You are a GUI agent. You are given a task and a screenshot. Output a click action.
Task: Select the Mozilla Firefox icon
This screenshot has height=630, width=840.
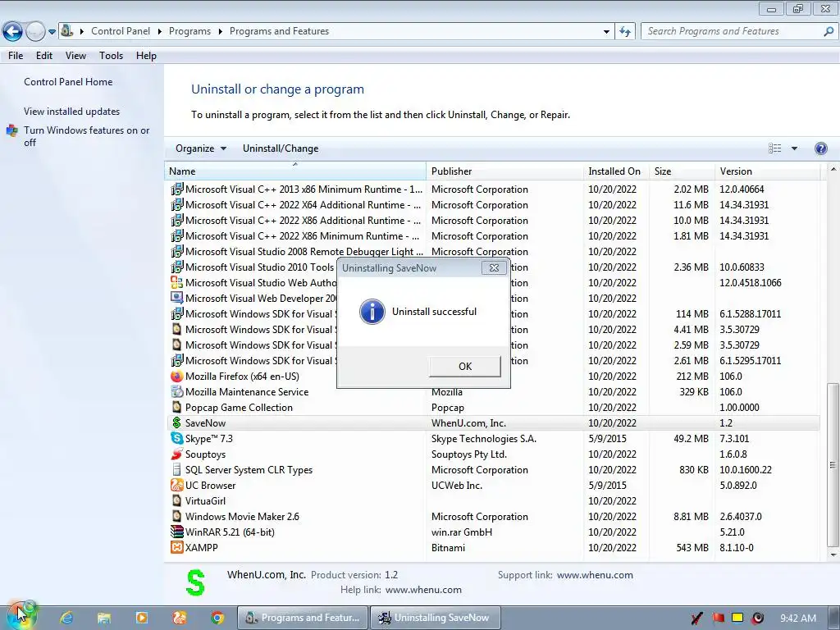176,376
